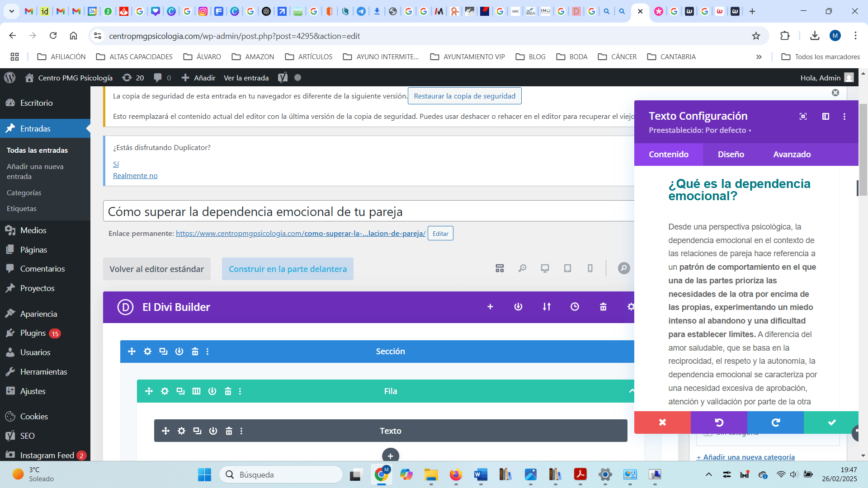The image size is (868, 488).
Task: Click Editar permalink button
Action: tap(440, 234)
